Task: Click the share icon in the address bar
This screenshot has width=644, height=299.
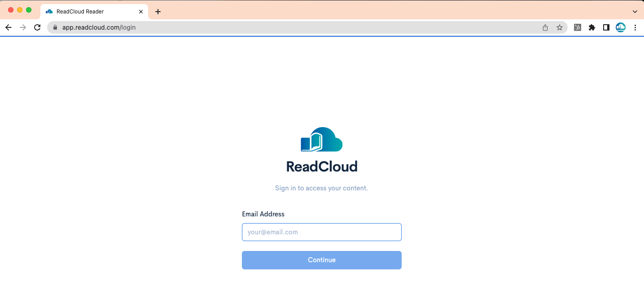Action: [x=545, y=27]
